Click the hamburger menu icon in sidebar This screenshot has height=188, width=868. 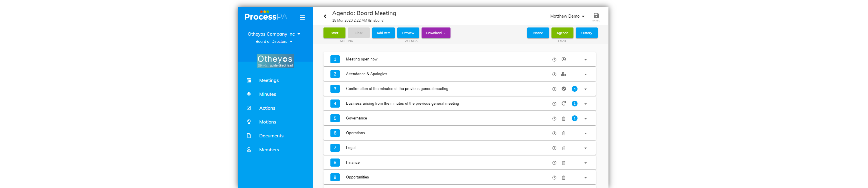pos(302,18)
